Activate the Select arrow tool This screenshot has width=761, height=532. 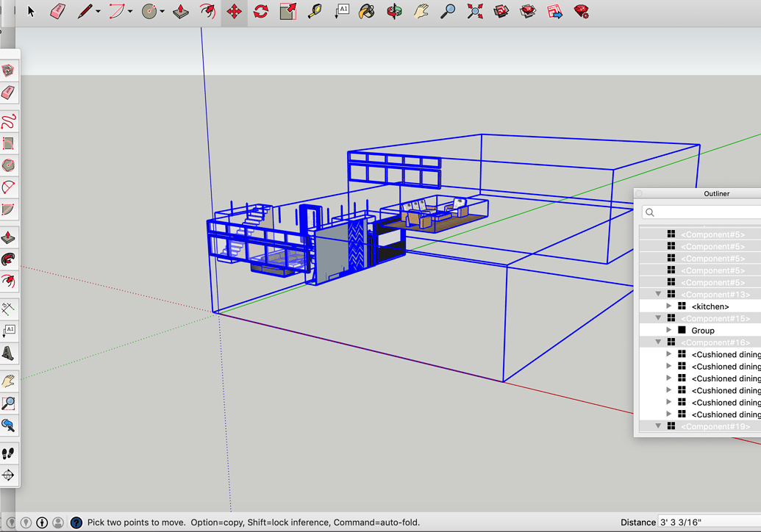point(31,11)
